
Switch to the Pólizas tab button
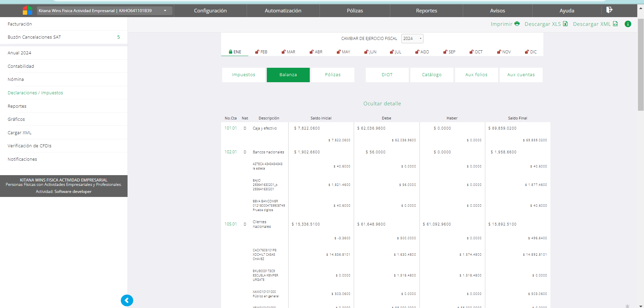[333, 75]
